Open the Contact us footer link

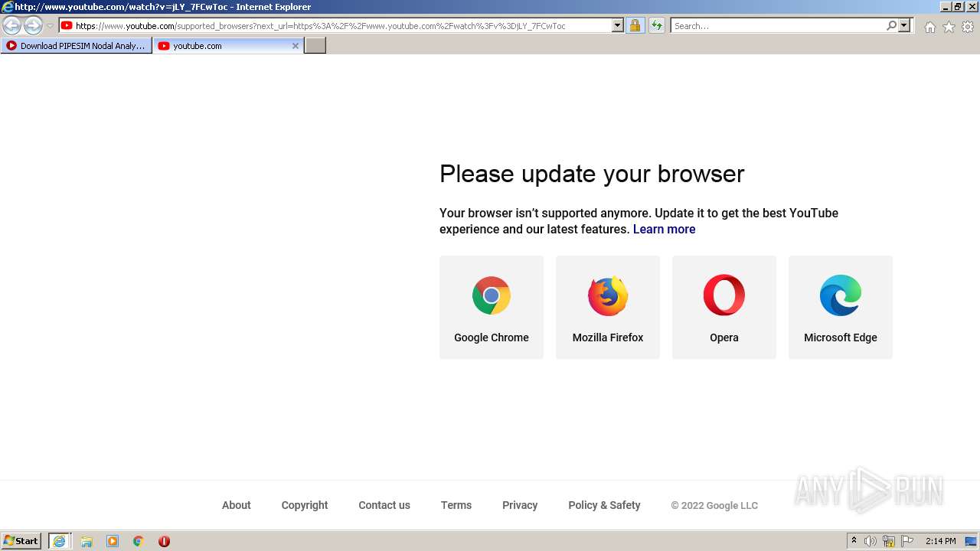tap(384, 505)
